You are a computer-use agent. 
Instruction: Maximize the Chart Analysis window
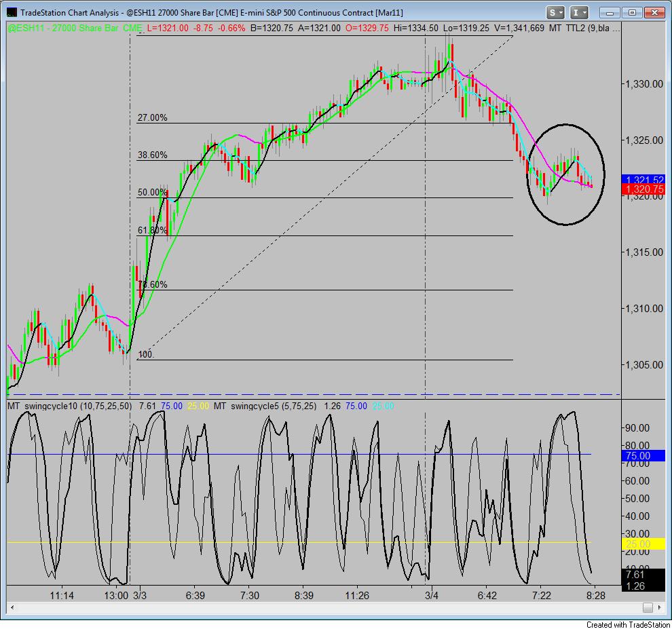click(631, 12)
